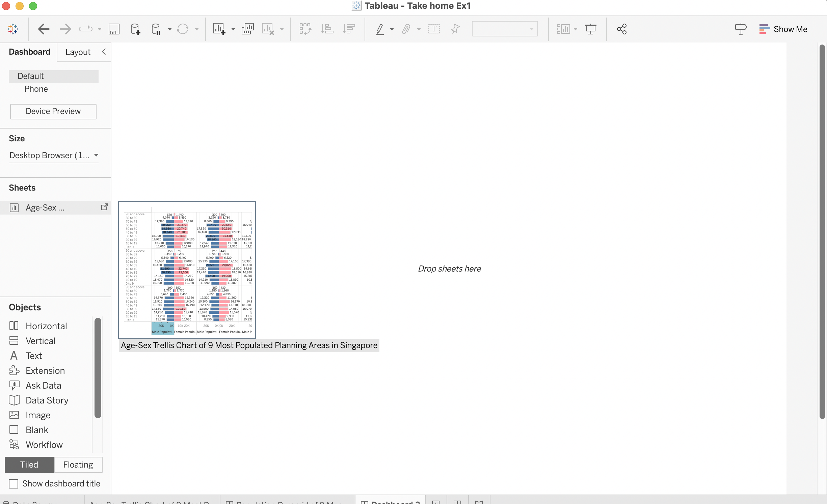Open the Highlight pen dropdown arrow
This screenshot has height=504, width=827.
pos(392,29)
